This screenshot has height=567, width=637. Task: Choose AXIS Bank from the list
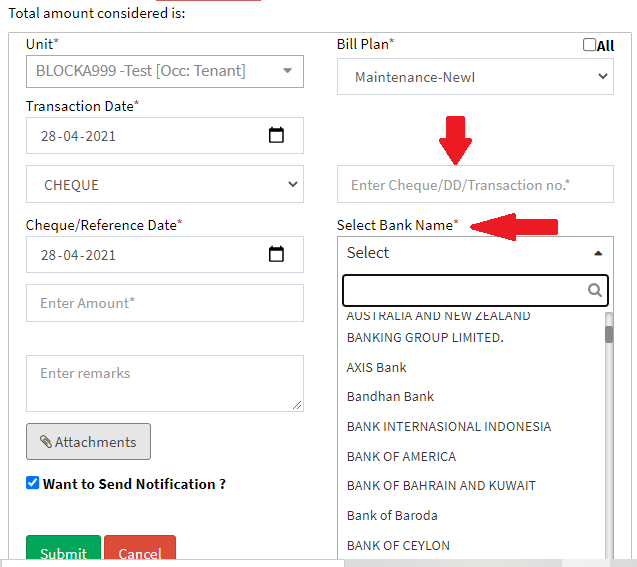(377, 367)
